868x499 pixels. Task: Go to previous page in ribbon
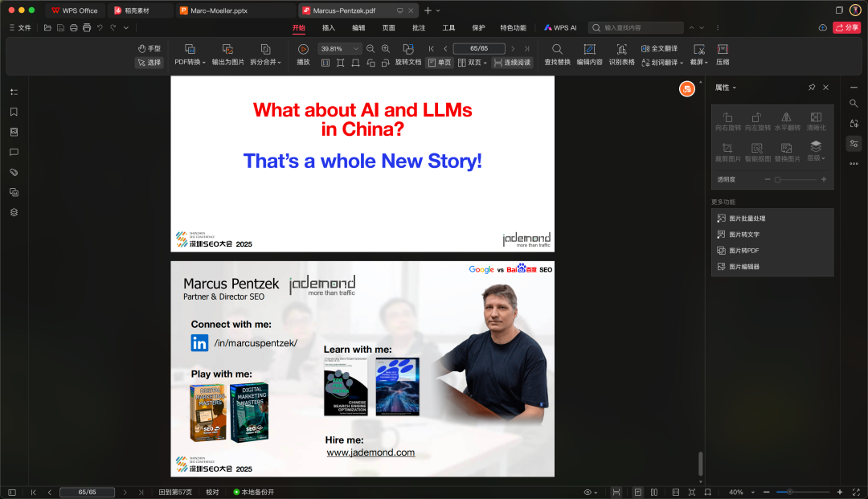(x=445, y=49)
